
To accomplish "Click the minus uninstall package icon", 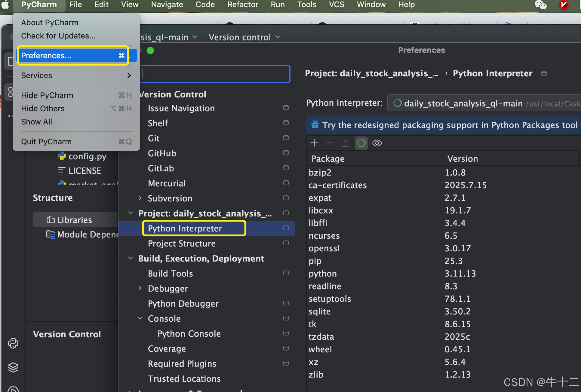I will tap(330, 143).
